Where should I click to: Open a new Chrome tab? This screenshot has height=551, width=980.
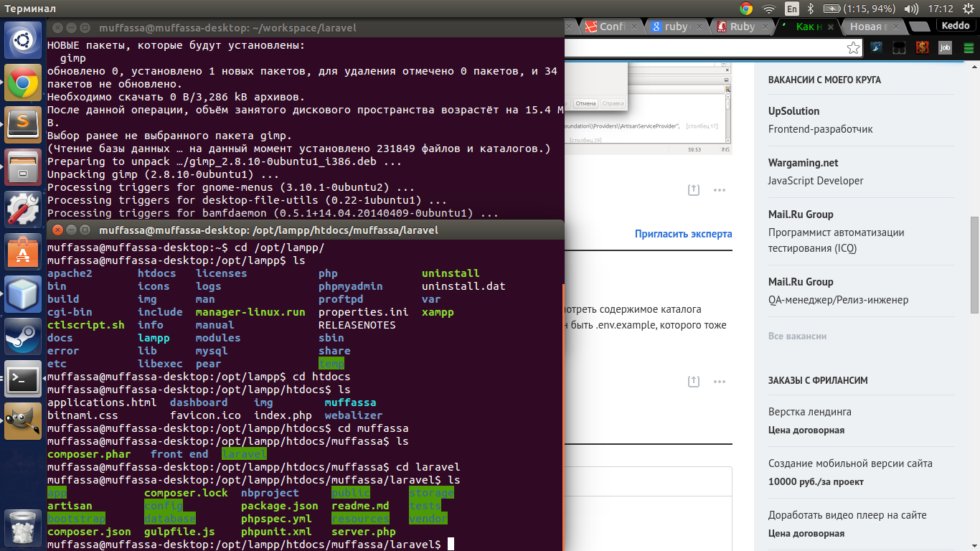coord(919,27)
